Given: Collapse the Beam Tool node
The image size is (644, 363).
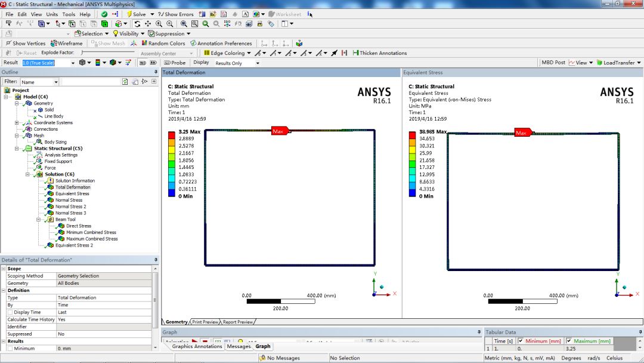Looking at the screenshot, I should click(x=38, y=220).
